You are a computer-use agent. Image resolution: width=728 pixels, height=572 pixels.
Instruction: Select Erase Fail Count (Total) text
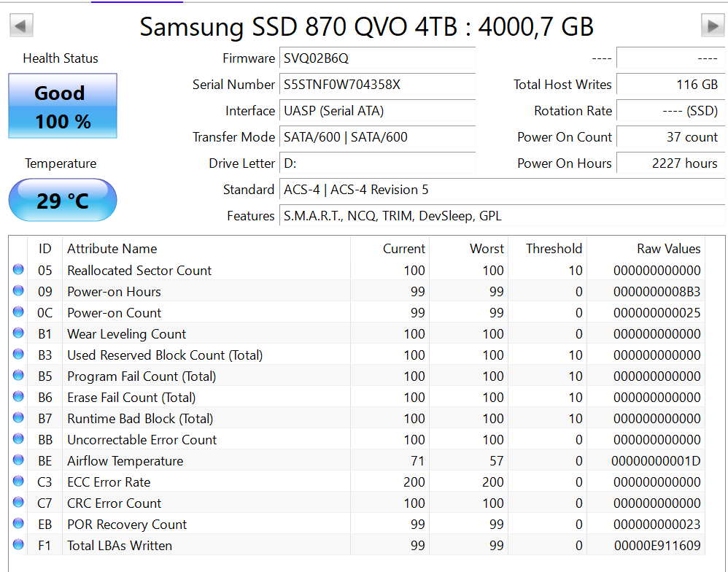point(131,398)
